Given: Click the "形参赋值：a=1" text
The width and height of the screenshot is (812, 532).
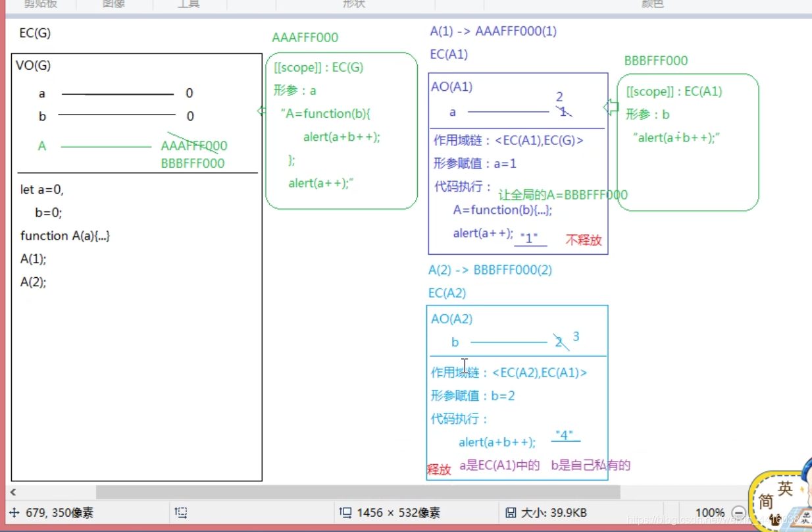Looking at the screenshot, I should pyautogui.click(x=474, y=163).
